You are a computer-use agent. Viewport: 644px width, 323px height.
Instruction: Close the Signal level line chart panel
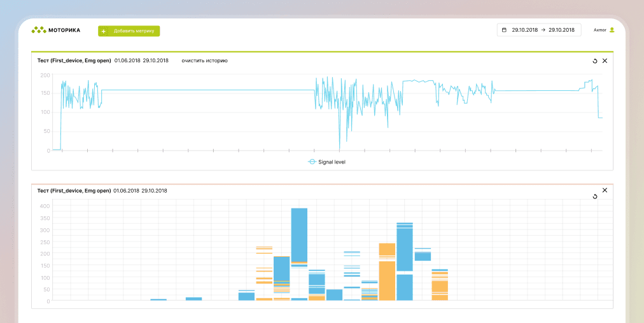pos(605,61)
